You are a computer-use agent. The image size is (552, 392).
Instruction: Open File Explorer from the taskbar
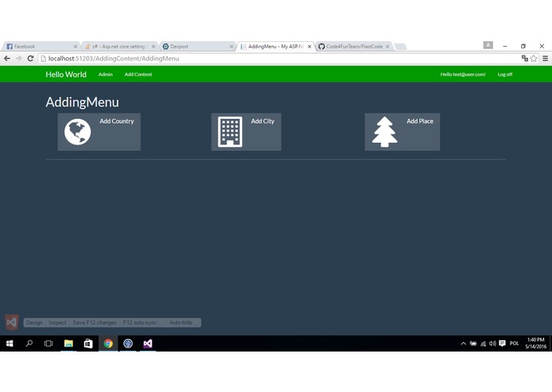(68, 344)
